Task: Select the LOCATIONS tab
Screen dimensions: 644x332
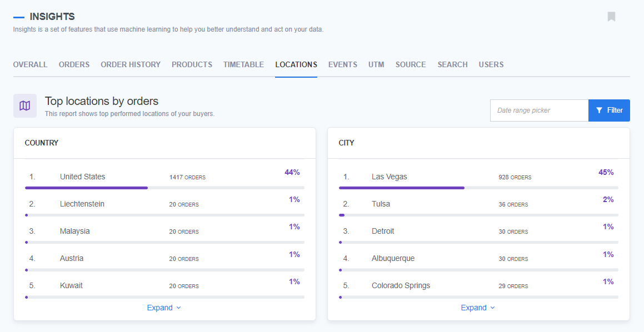Action: [x=296, y=64]
